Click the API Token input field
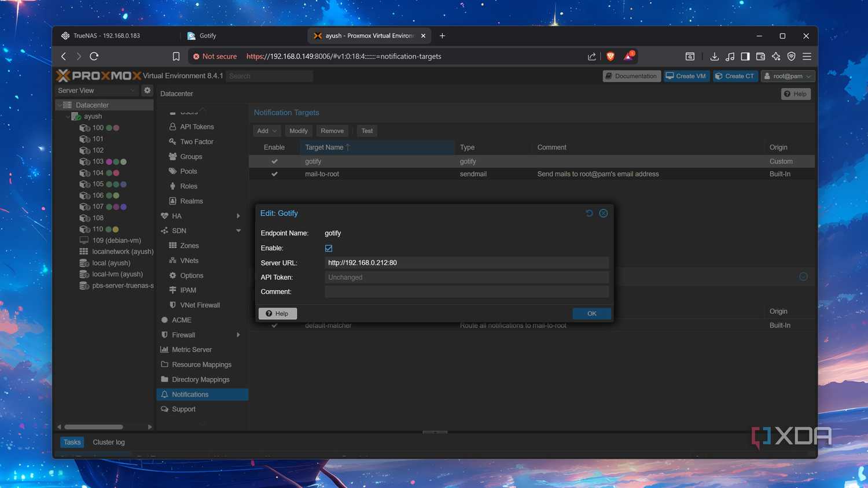 (466, 278)
